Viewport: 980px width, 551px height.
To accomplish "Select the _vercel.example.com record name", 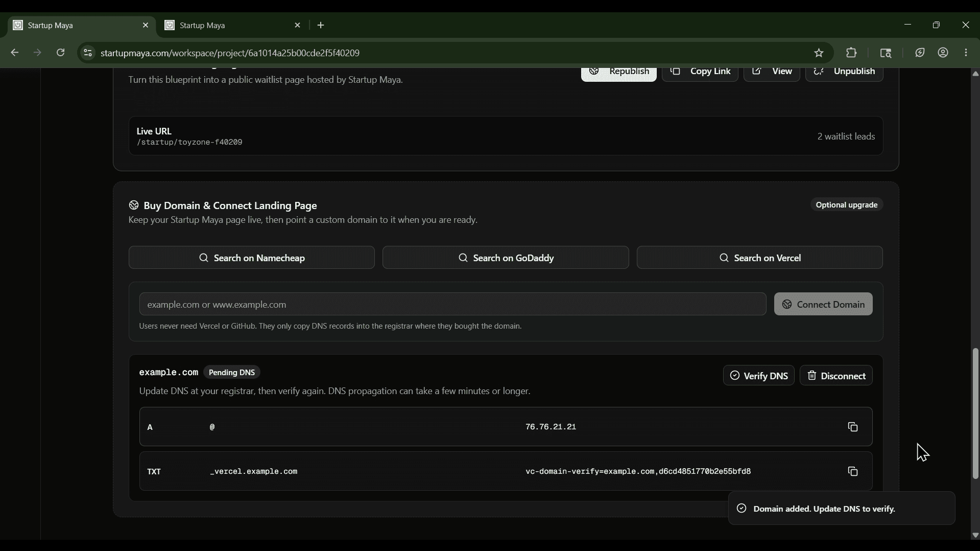I will point(254,471).
